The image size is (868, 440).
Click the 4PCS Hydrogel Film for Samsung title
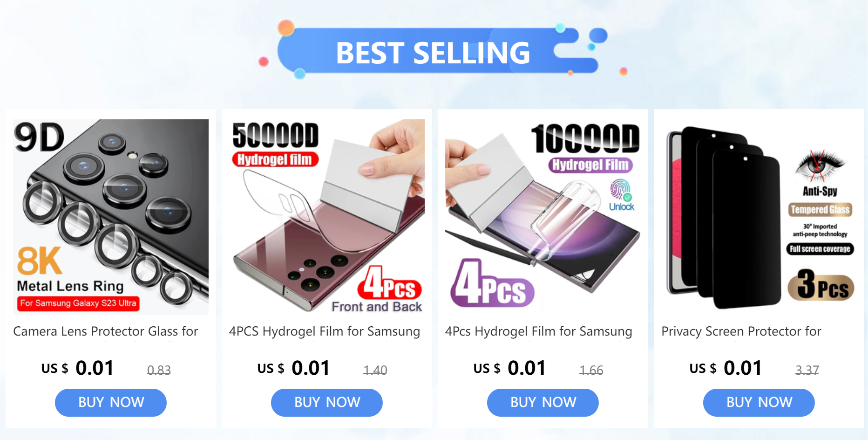click(x=325, y=331)
